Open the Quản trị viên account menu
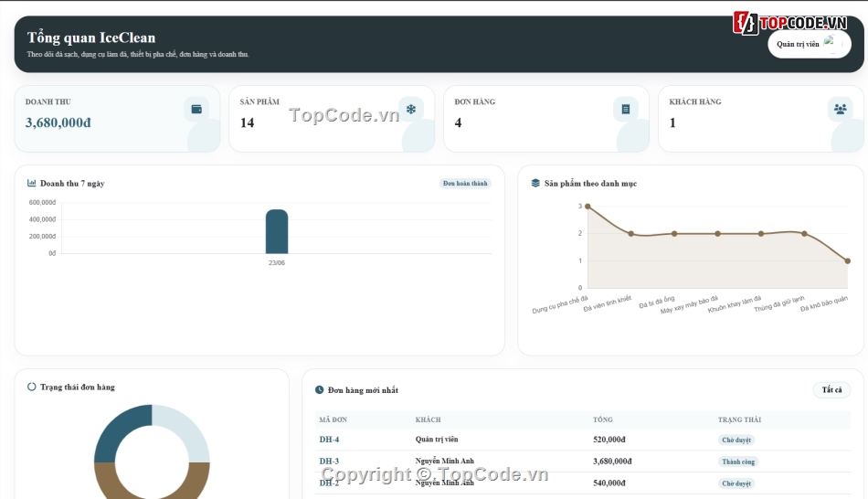This screenshot has width=868, height=499. (810, 44)
